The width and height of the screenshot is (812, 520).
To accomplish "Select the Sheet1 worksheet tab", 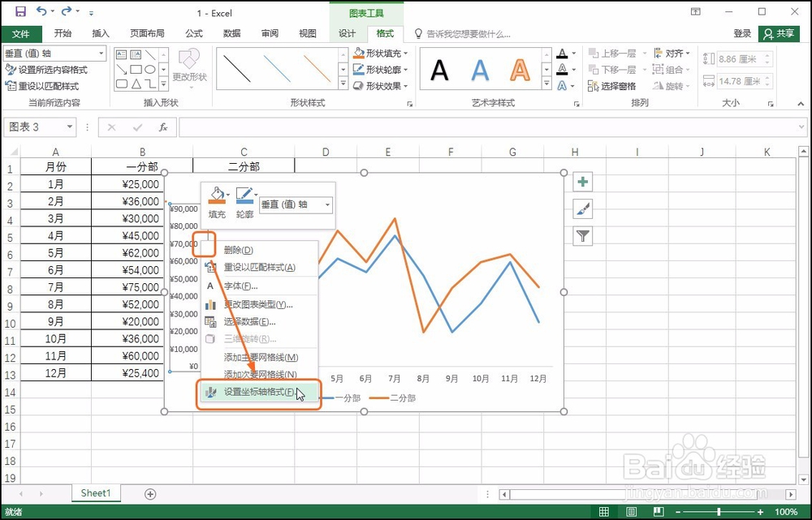I will click(95, 492).
